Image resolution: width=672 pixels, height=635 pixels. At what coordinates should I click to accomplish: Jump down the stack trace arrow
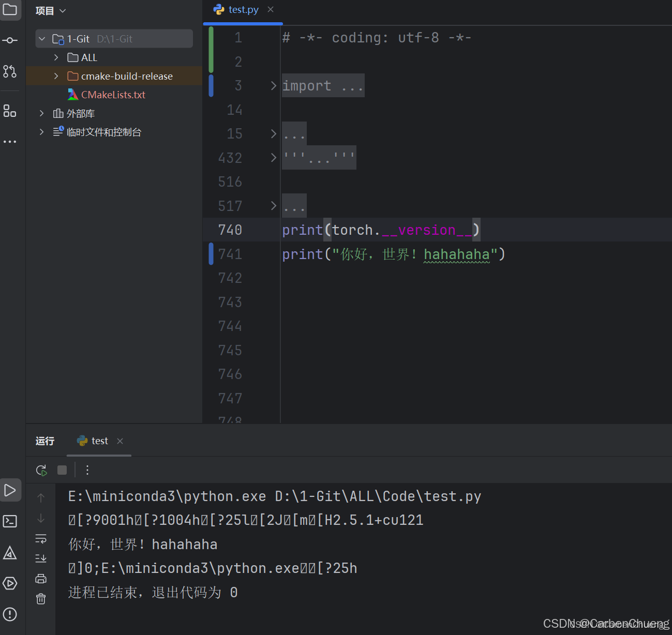pos(41,518)
